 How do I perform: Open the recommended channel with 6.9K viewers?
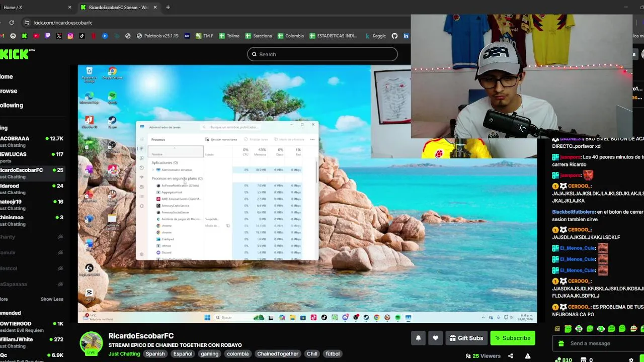point(32,357)
